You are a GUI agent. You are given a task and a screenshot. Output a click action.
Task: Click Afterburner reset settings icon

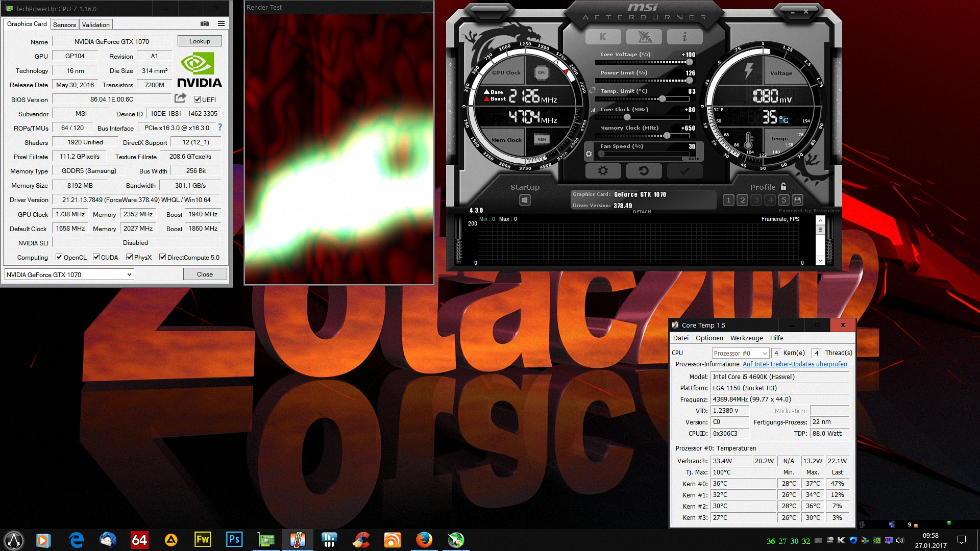point(644,171)
